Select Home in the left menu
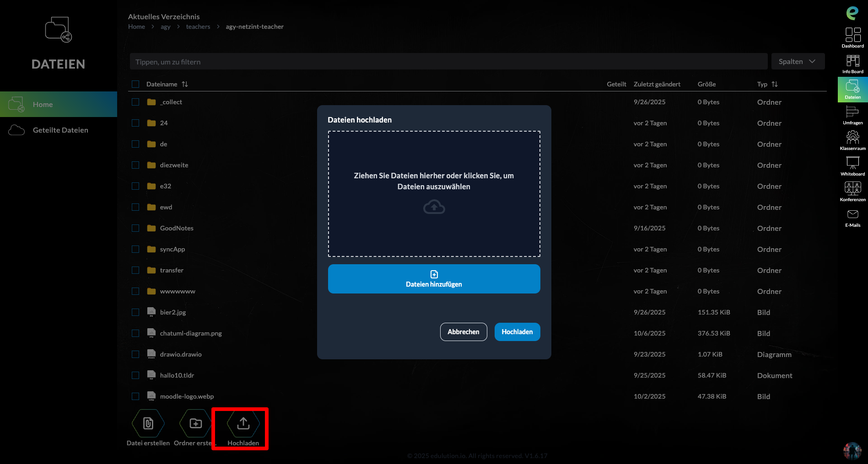868x464 pixels. (43, 105)
